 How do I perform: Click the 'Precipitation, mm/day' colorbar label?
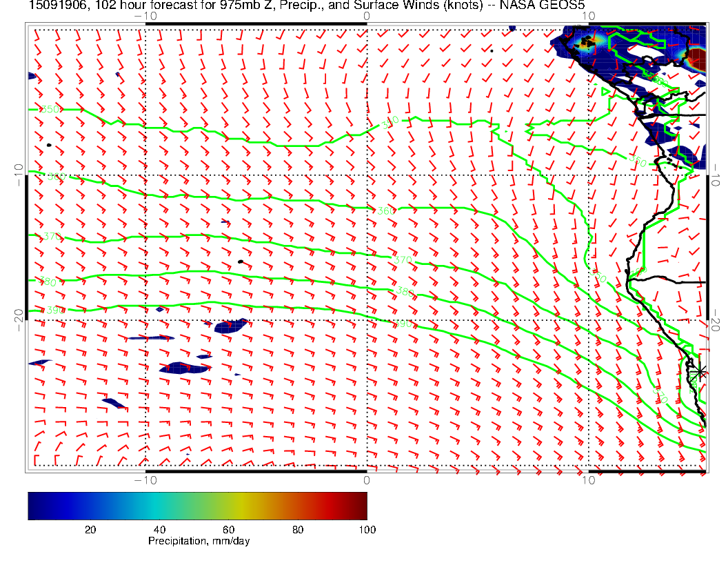point(199,541)
